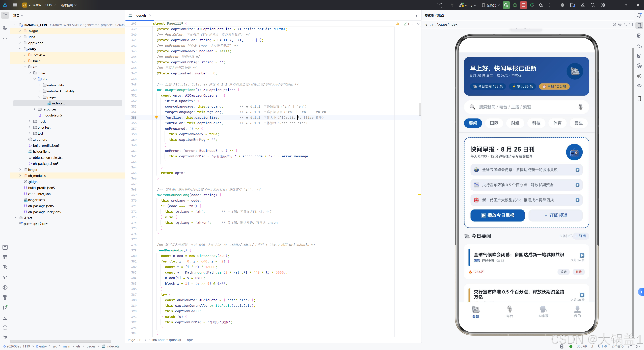Open the version control branch icon in the sidebar
The width and height of the screenshot is (644, 350).
5,338
